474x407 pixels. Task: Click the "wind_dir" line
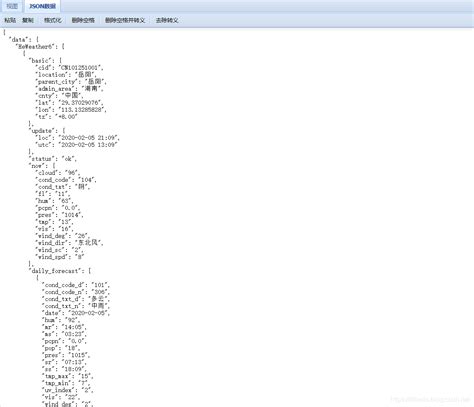click(69, 243)
